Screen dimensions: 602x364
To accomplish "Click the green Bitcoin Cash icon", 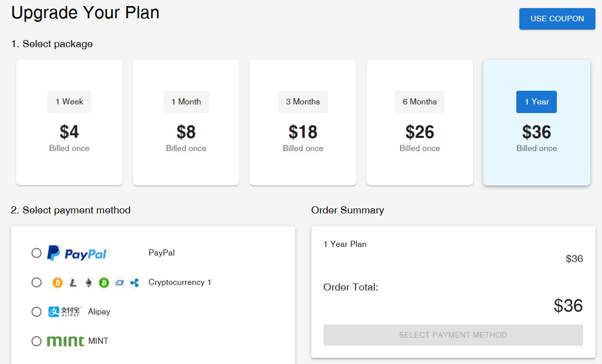I will click(x=104, y=283).
